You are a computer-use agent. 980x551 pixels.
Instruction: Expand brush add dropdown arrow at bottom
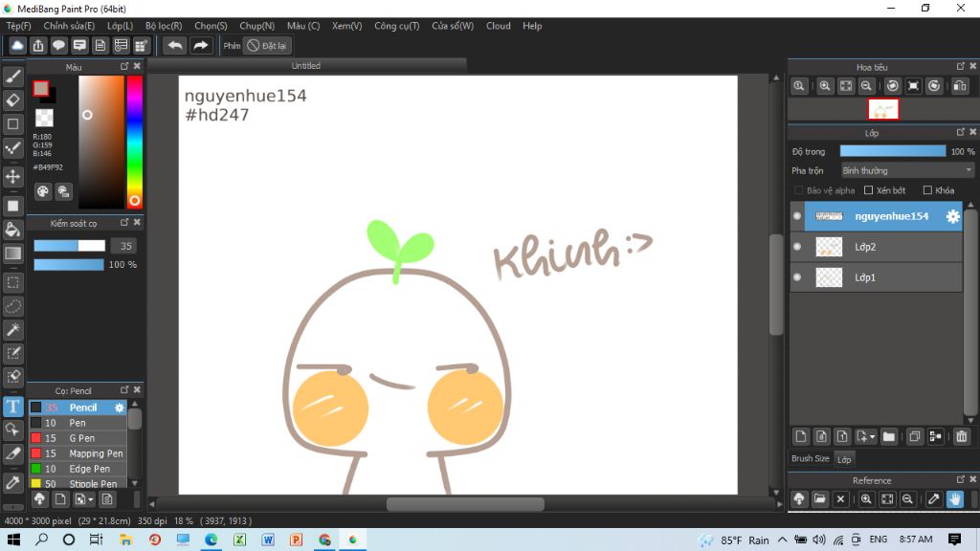tap(91, 499)
